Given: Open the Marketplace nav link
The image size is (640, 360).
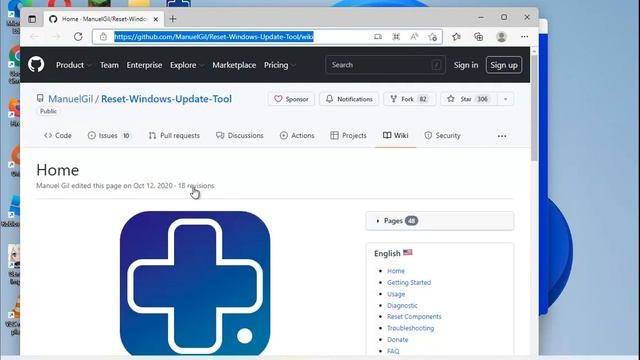Looking at the screenshot, I should [234, 65].
